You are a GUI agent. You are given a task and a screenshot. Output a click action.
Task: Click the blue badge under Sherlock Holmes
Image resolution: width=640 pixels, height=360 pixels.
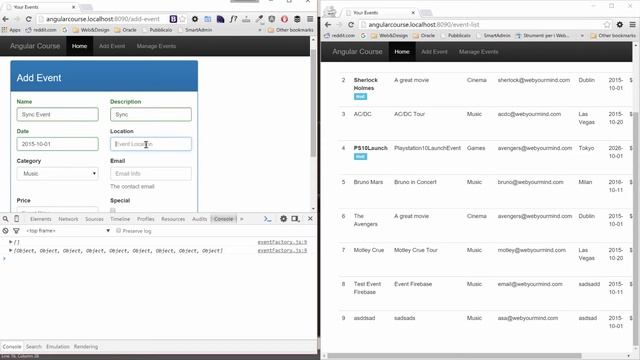pyautogui.click(x=360, y=97)
